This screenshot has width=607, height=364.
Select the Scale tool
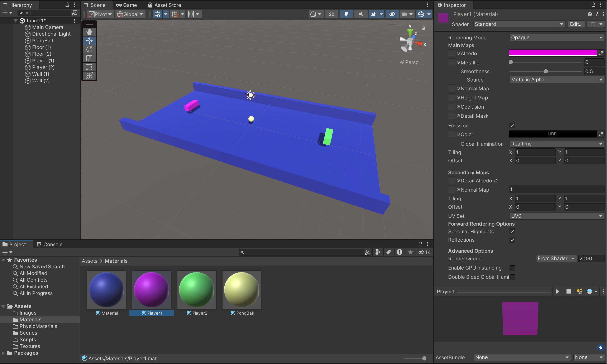[89, 58]
